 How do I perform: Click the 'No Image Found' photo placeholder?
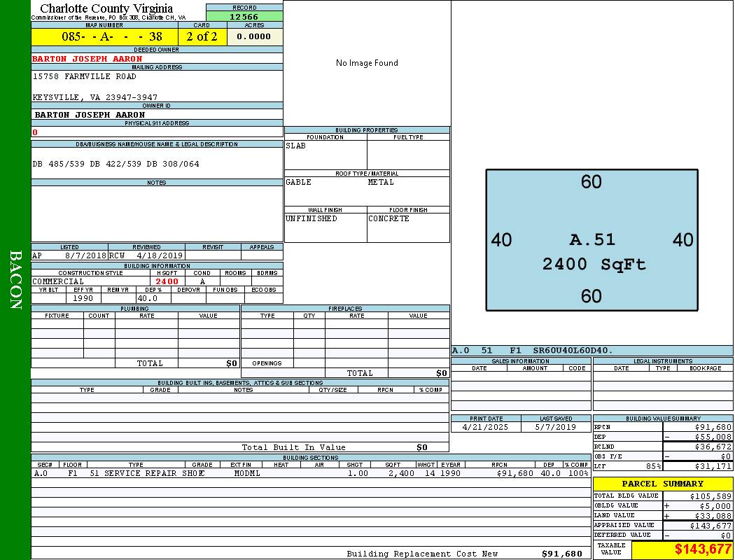pos(367,63)
